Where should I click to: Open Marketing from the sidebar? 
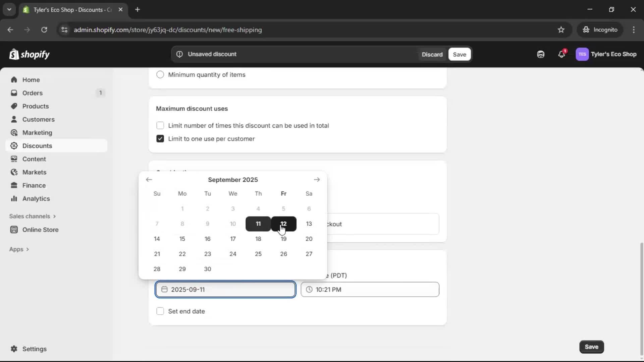(x=37, y=132)
